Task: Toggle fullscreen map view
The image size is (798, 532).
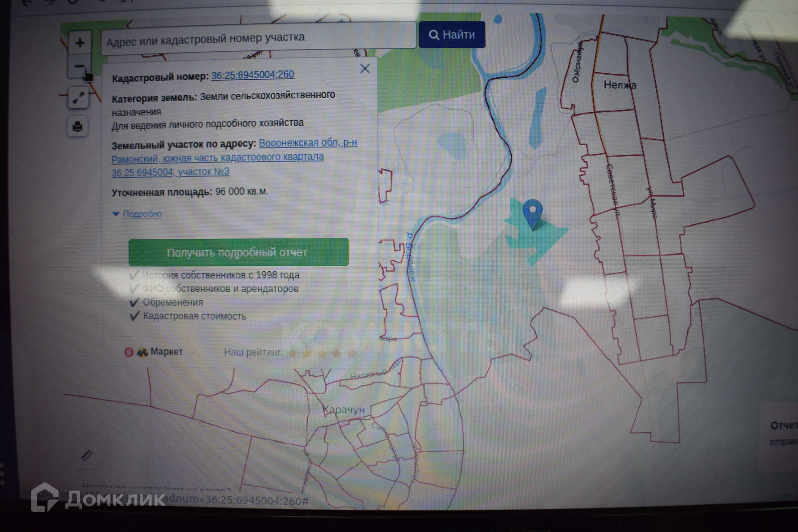Action: (x=78, y=98)
